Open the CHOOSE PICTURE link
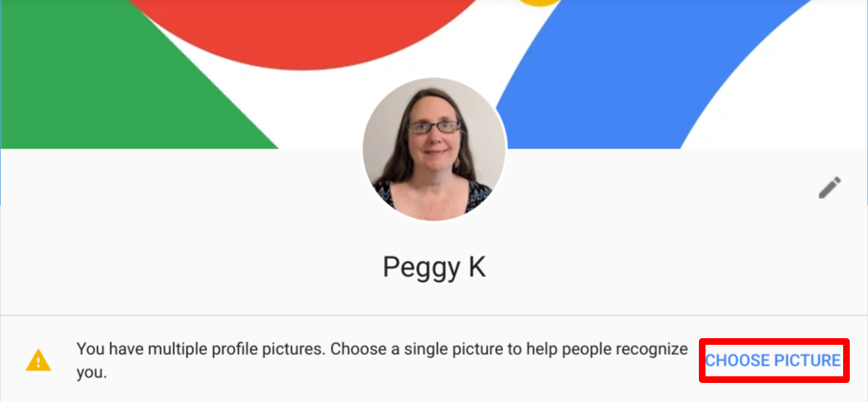Image resolution: width=868 pixels, height=402 pixels. 773,361
